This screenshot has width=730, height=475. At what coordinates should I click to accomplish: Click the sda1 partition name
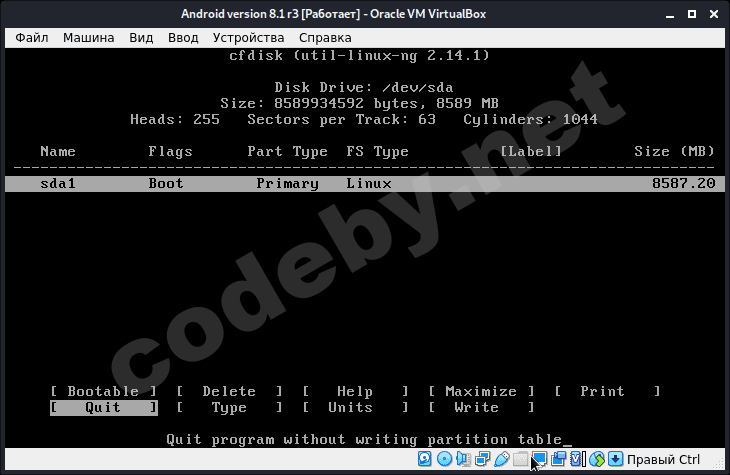tap(58, 183)
